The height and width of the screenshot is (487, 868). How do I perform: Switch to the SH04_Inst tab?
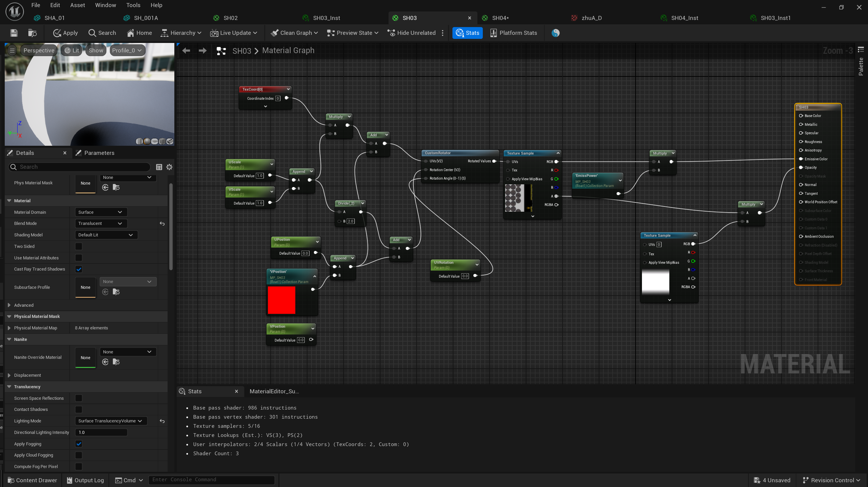(x=684, y=18)
